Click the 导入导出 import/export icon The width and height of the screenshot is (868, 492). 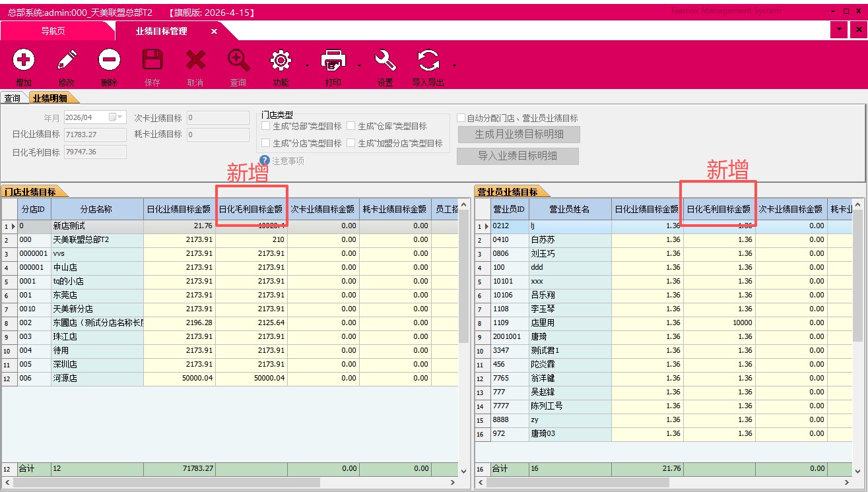428,61
